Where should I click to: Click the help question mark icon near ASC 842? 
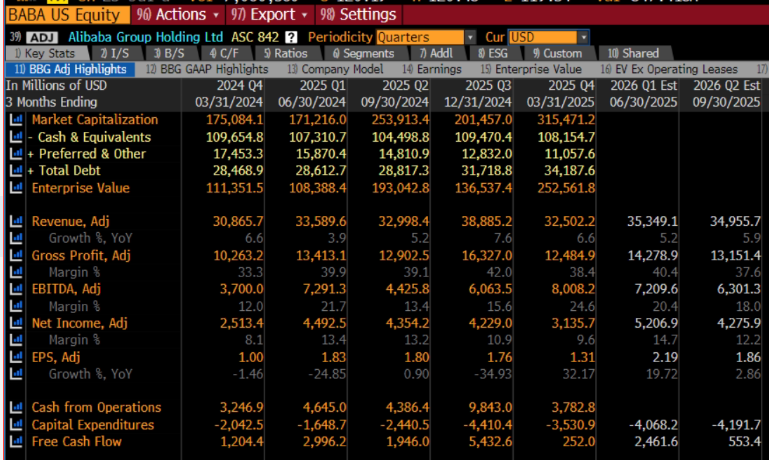click(291, 37)
